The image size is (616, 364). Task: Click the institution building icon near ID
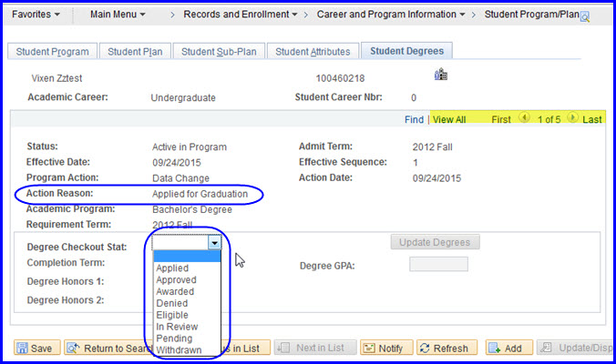pyautogui.click(x=441, y=74)
